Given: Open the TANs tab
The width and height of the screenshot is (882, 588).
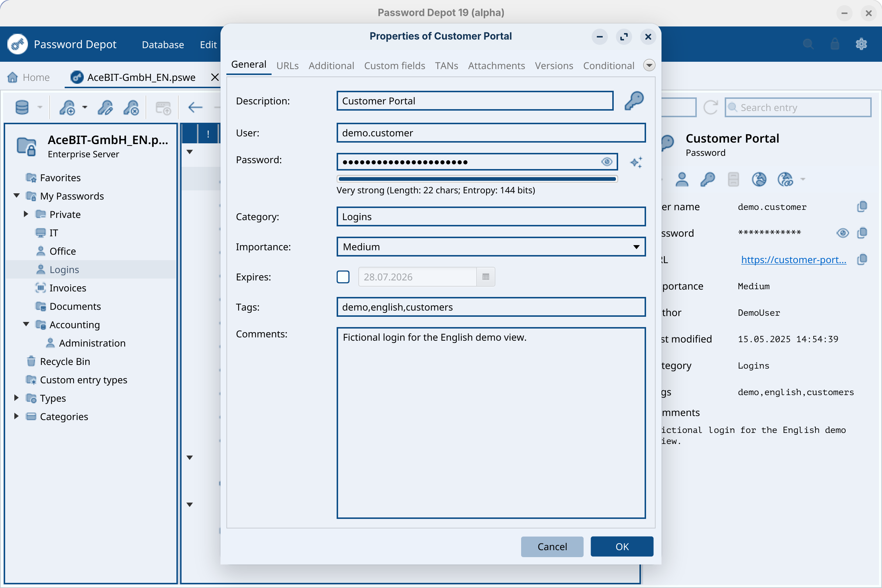Looking at the screenshot, I should (446, 66).
